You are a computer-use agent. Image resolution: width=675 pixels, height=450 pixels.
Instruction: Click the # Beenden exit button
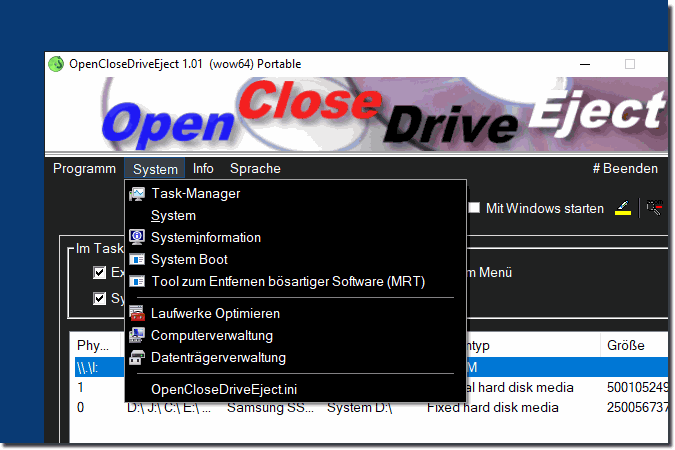click(625, 168)
